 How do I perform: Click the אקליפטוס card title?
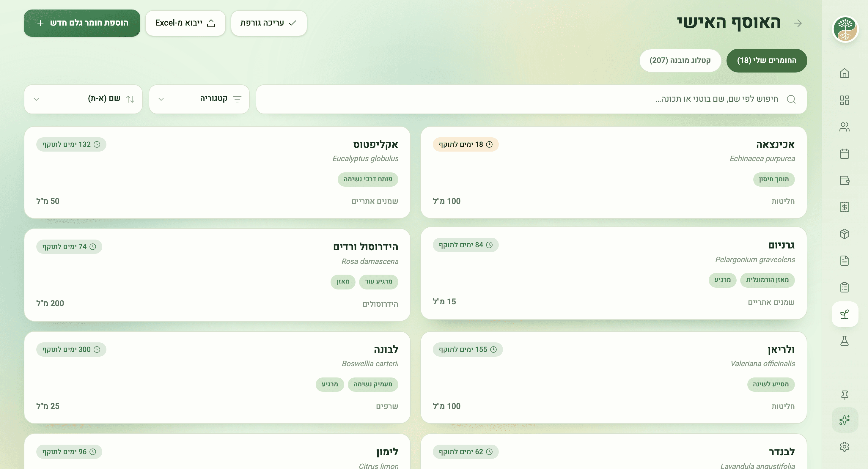point(376,145)
